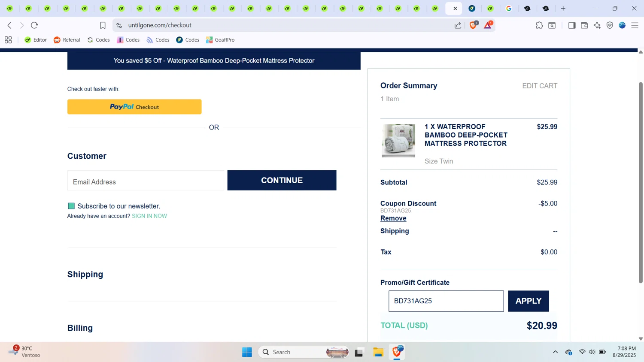Viewport: 644px width, 362px height.
Task: Open site information icon in address bar
Action: (119, 25)
